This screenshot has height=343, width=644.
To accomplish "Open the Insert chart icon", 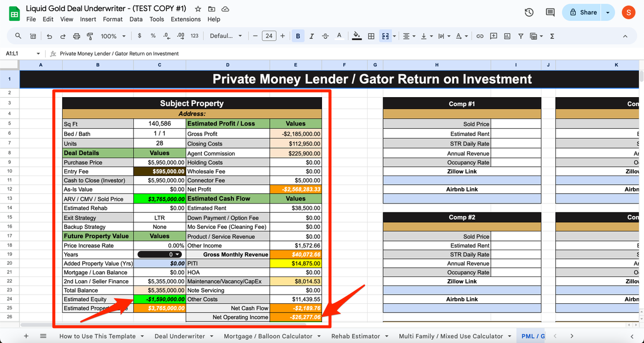I will click(507, 36).
